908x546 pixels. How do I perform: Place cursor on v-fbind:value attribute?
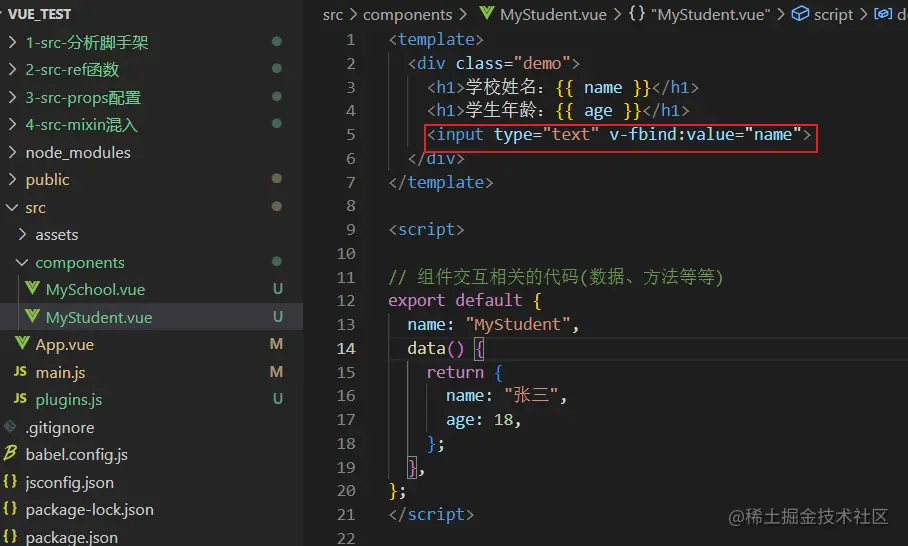672,135
